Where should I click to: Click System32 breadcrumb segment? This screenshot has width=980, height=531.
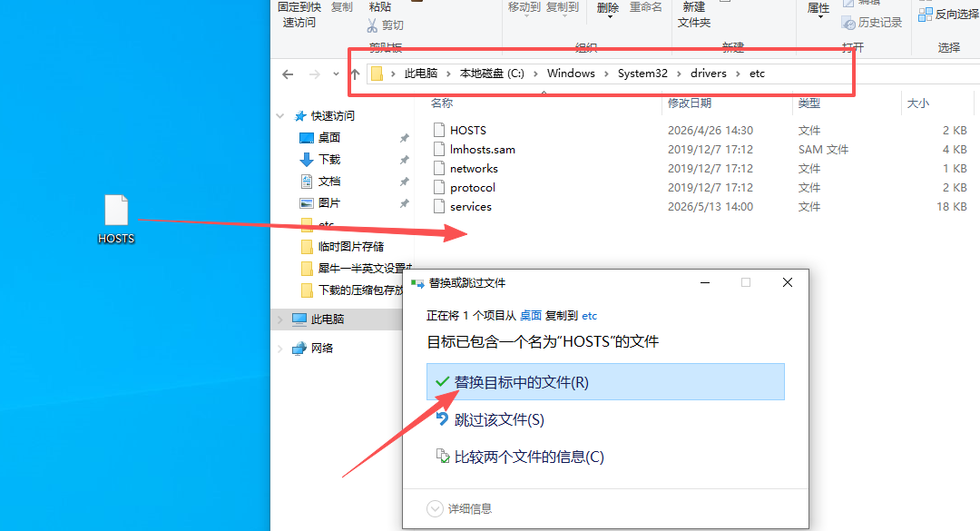click(642, 74)
